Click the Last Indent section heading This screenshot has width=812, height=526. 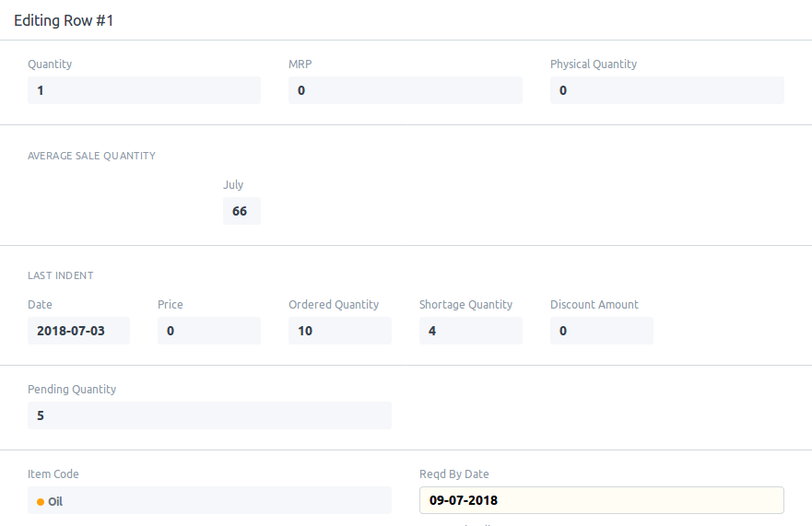pyautogui.click(x=61, y=275)
